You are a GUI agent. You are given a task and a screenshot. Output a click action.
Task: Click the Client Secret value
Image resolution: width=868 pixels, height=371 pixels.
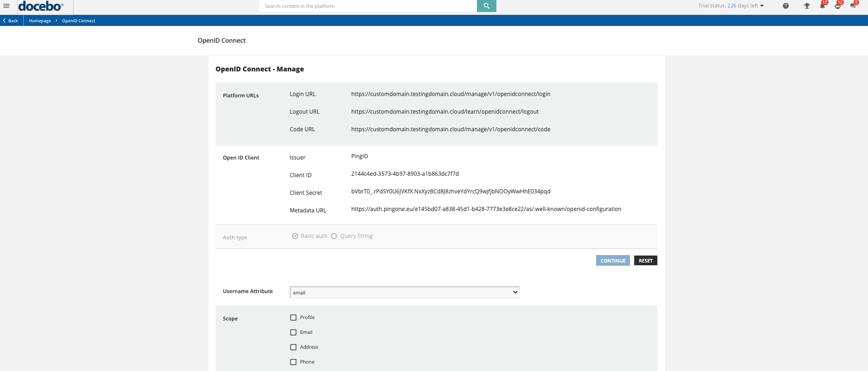click(x=451, y=192)
